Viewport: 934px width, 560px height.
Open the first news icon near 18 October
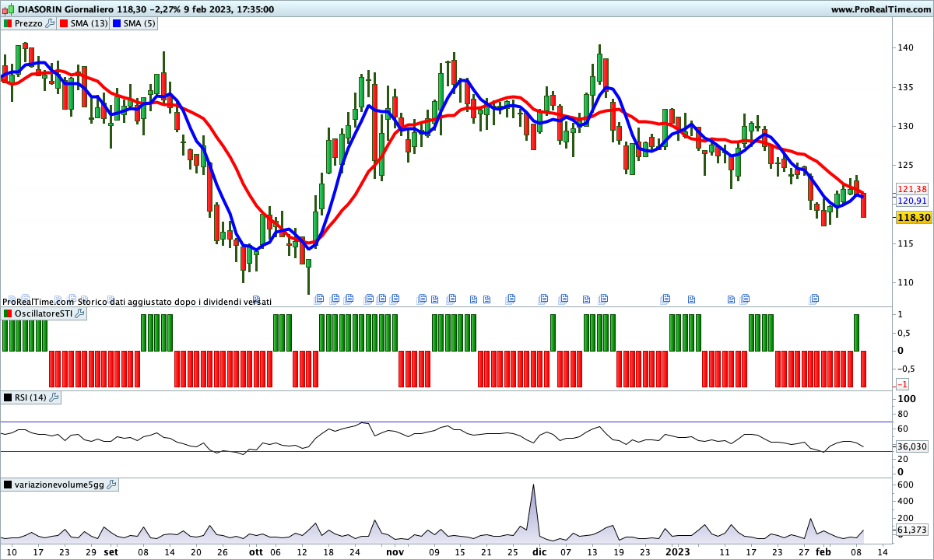tap(319, 298)
